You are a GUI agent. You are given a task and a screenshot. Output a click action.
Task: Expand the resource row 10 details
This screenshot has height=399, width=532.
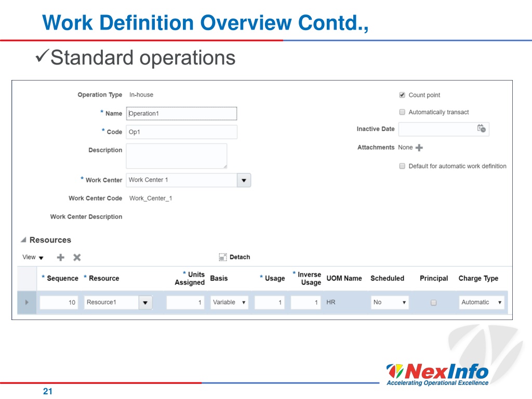(x=27, y=302)
